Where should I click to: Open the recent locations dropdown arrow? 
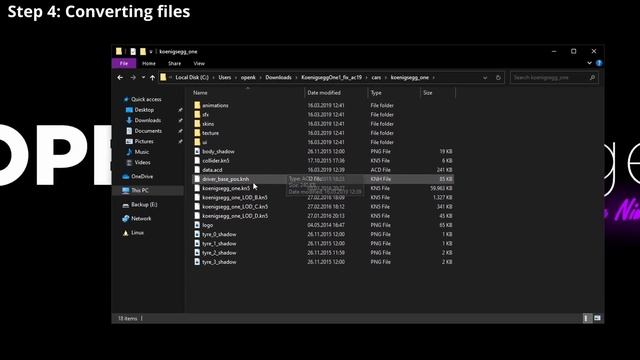(143, 78)
